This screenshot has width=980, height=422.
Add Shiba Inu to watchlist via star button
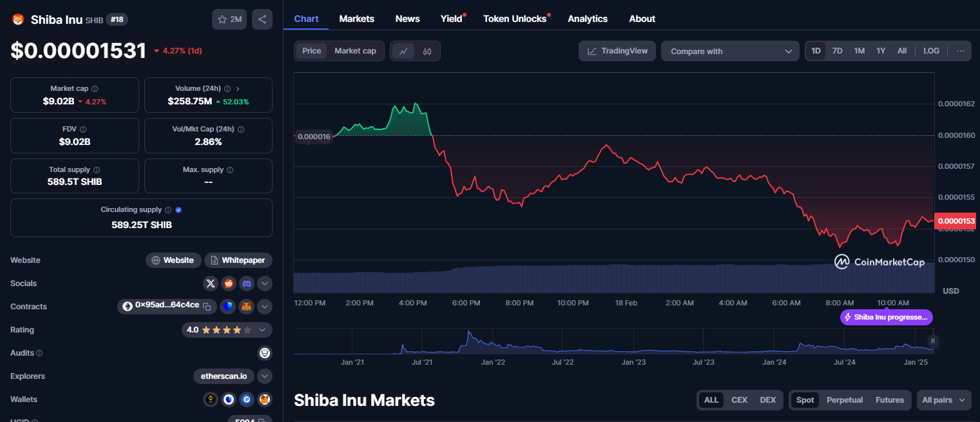(229, 19)
